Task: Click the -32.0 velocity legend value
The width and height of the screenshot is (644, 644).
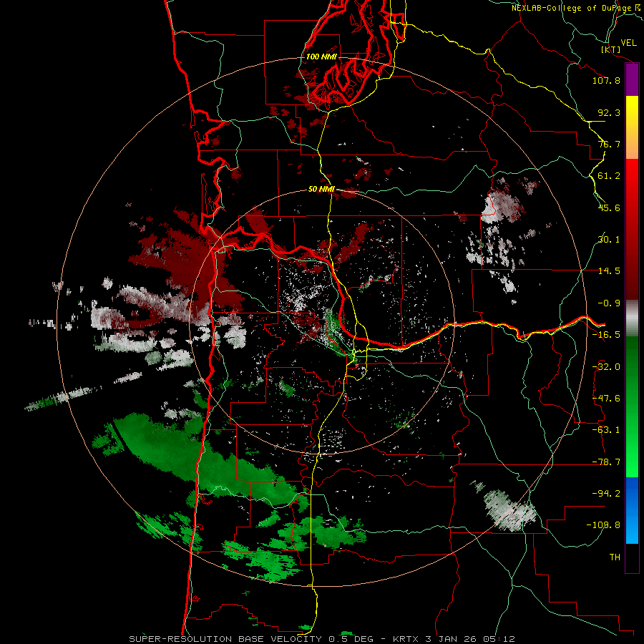Action: pyautogui.click(x=606, y=367)
